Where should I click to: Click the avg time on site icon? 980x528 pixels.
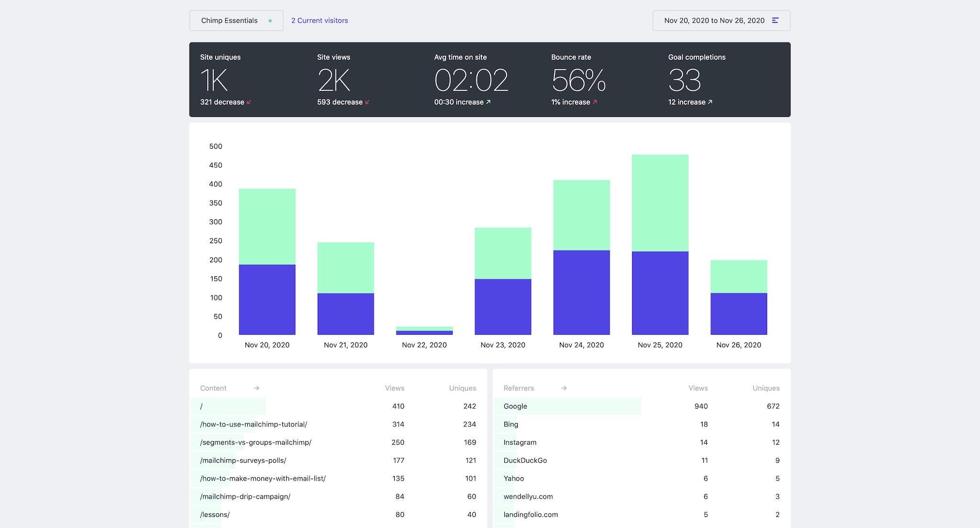tap(488, 101)
